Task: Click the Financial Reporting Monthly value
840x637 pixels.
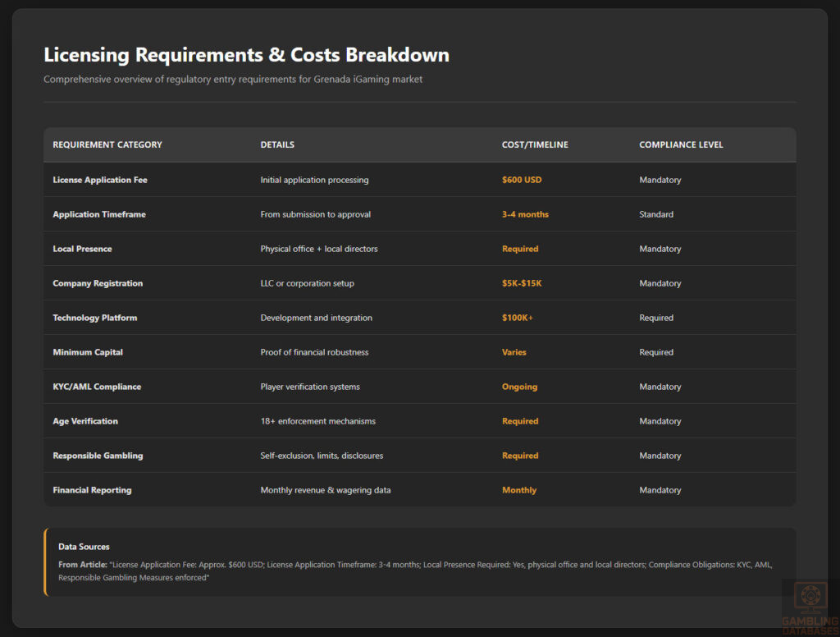Action: (x=519, y=490)
